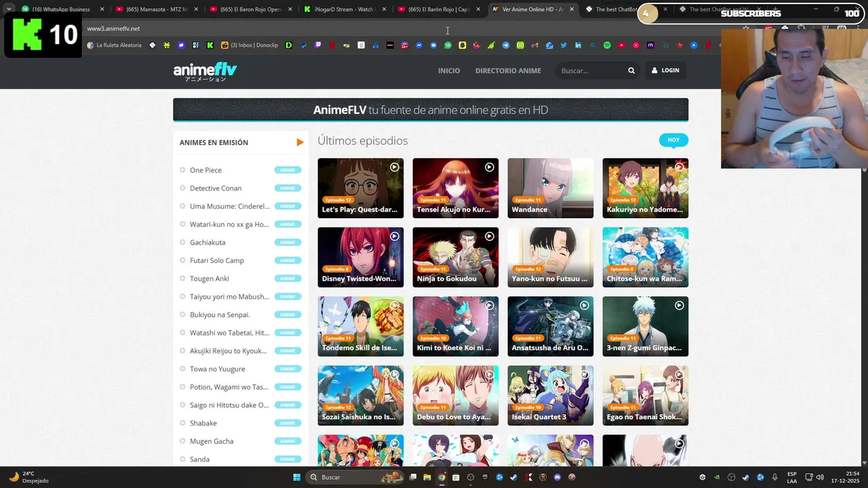Open the Kakuriyo no Yadome episode thumbnail
868x488 pixels.
(645, 188)
